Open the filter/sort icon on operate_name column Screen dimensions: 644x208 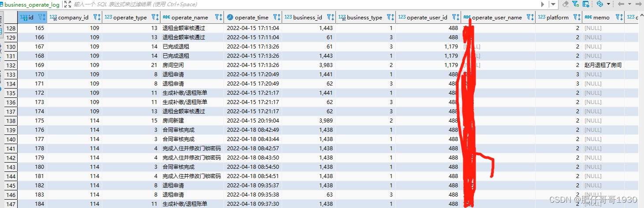[x=219, y=17]
